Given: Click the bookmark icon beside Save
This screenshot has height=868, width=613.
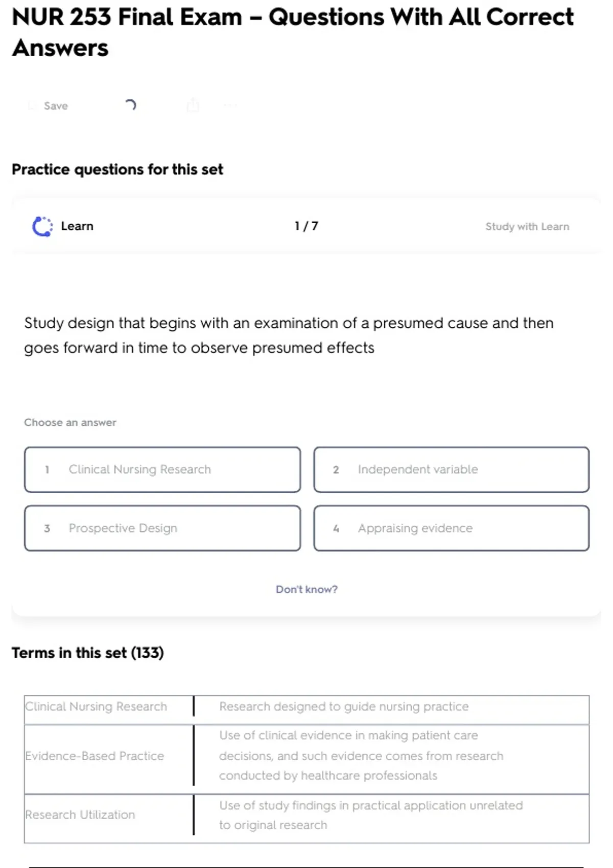Looking at the screenshot, I should 32,106.
